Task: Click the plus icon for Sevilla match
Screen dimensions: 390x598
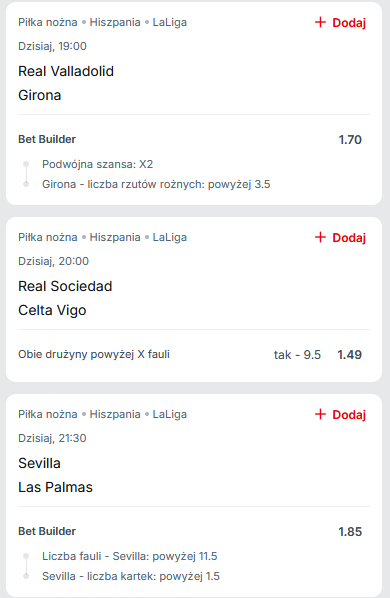Action: click(x=320, y=415)
